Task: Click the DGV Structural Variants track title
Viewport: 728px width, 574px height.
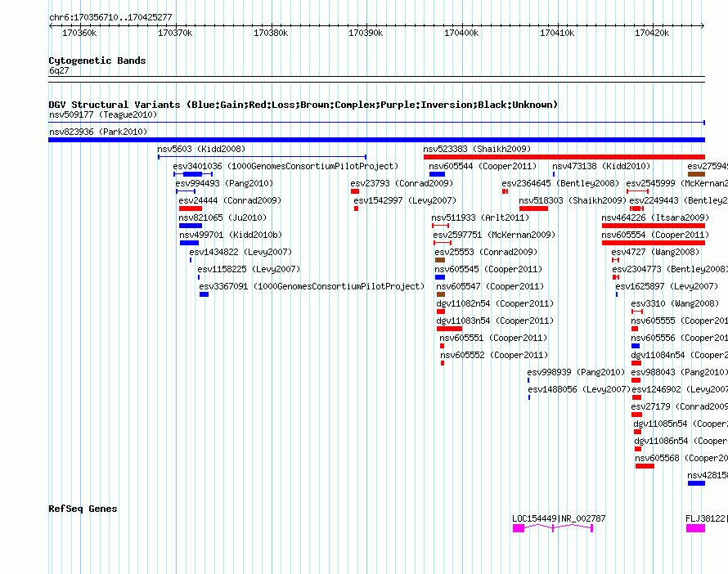Action: [303, 105]
